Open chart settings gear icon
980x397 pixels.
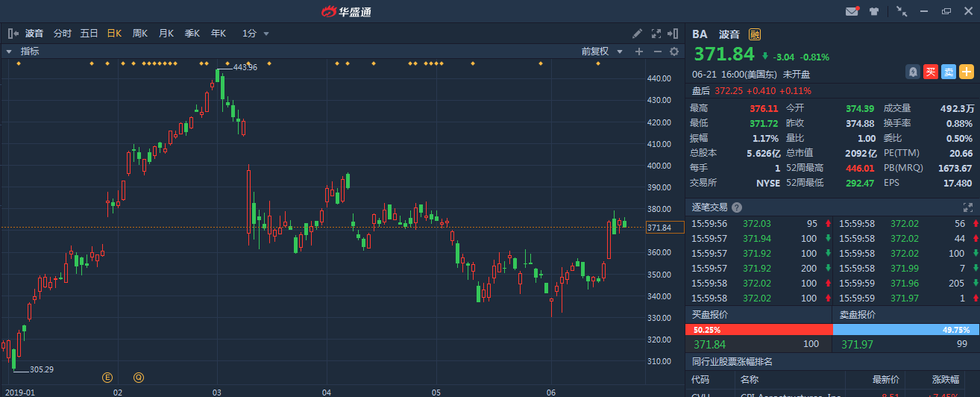coord(674,51)
